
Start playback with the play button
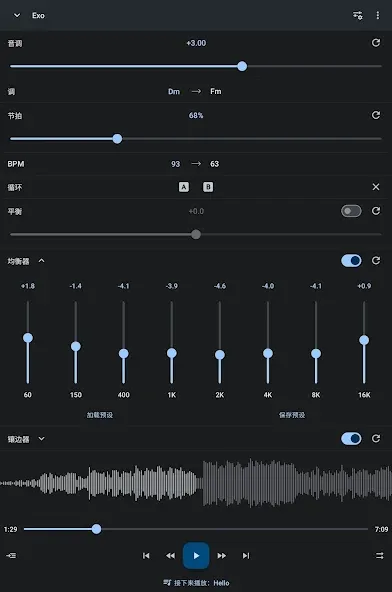click(196, 555)
